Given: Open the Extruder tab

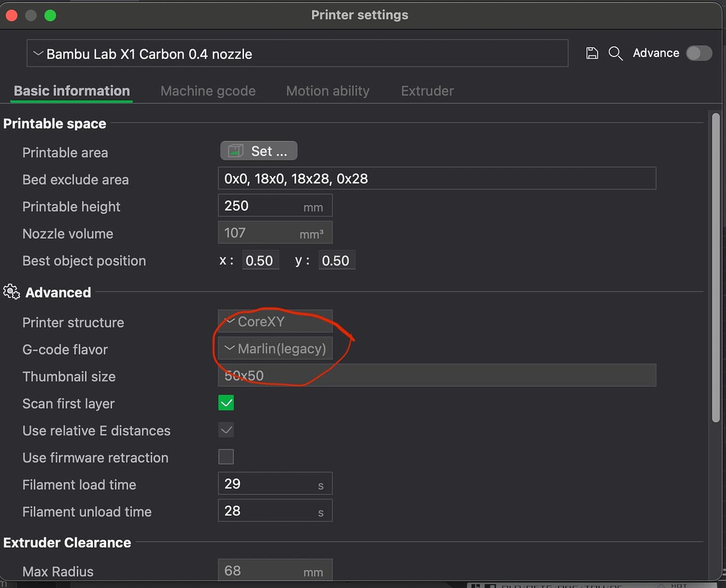Looking at the screenshot, I should tap(428, 91).
